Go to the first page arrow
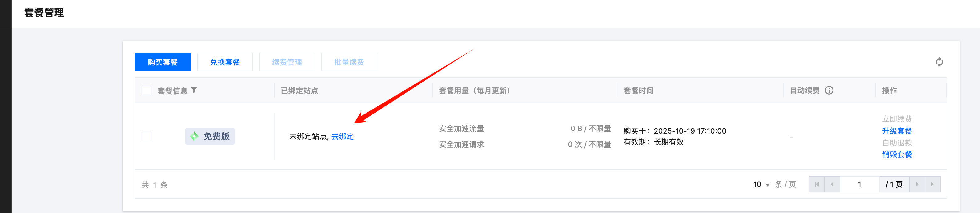The height and width of the screenshot is (213, 980). click(817, 184)
